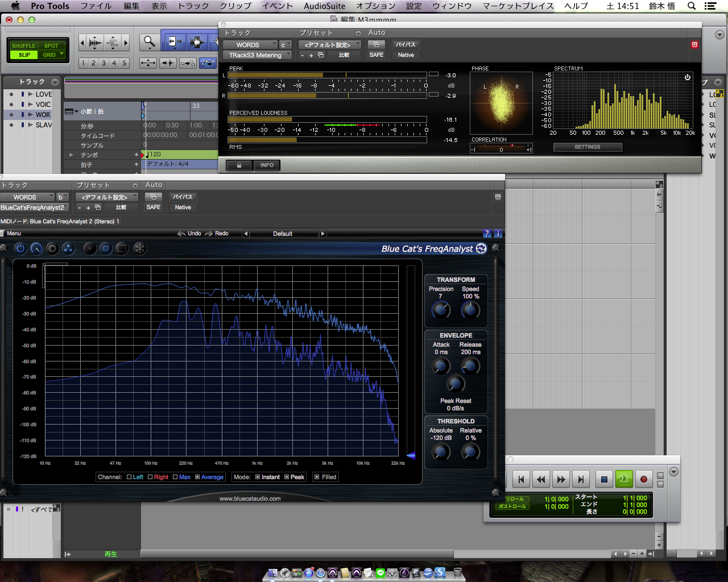Open the マーケットプレイス menu

[x=518, y=6]
